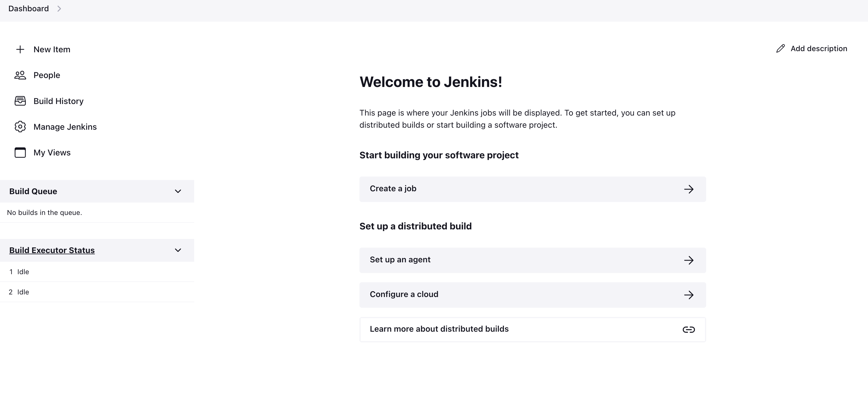
Task: Click the Dashboard breadcrumb link
Action: coord(29,9)
